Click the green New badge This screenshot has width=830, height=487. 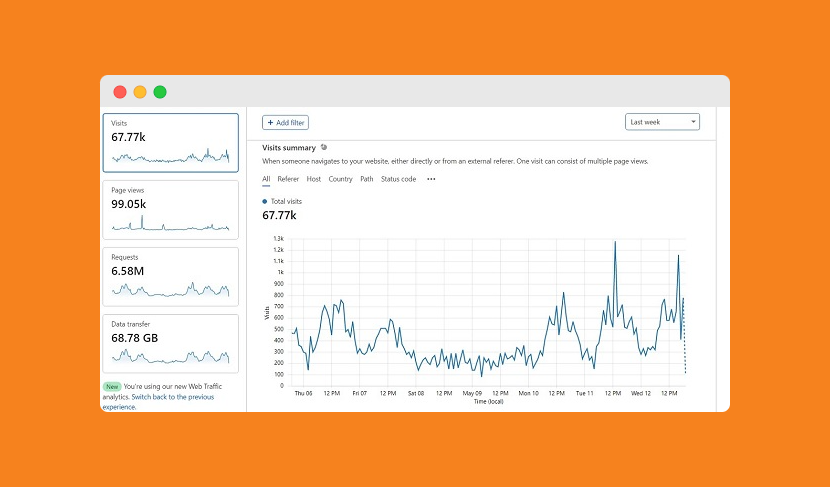(112, 387)
